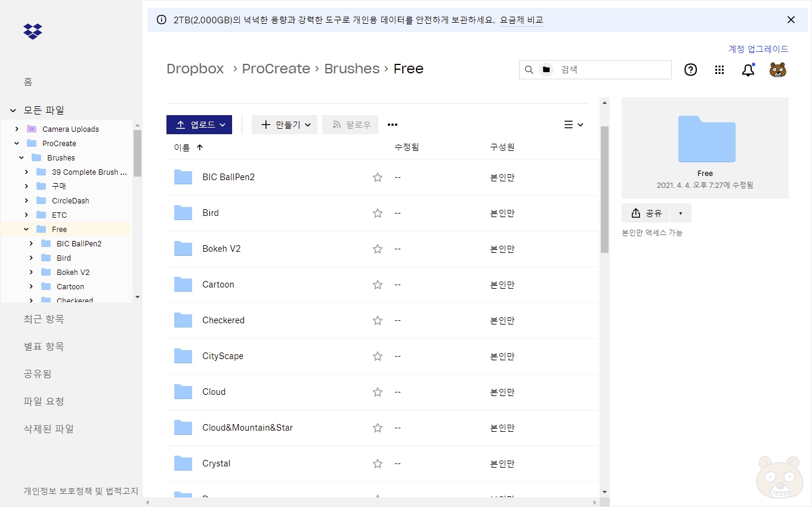Click the file list vertical scrollbar
This screenshot has width=812, height=507.
click(604, 190)
